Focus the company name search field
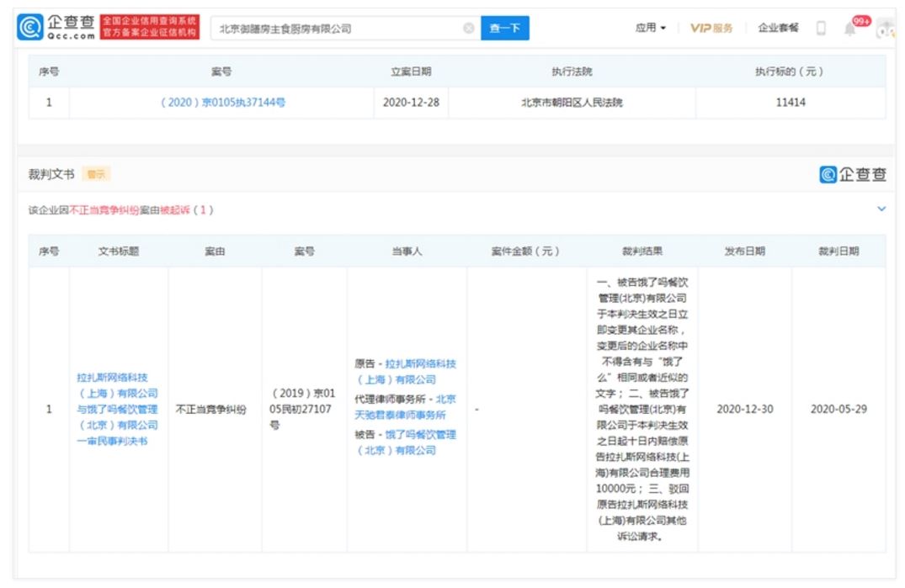Image resolution: width=905 pixels, height=588 pixels. pos(345,28)
